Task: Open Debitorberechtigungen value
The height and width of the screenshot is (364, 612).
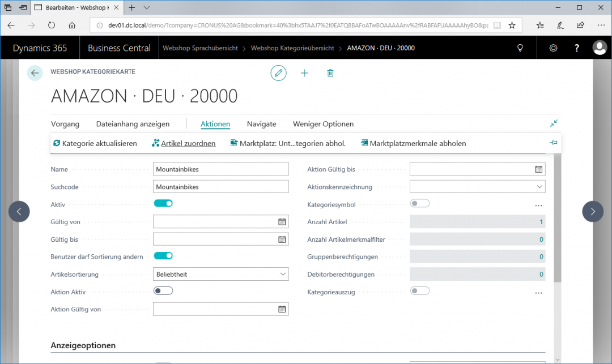Action: pos(477,274)
